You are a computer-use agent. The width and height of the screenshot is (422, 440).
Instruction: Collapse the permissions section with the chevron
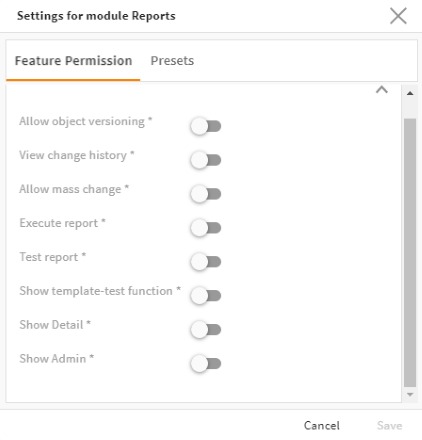[382, 90]
